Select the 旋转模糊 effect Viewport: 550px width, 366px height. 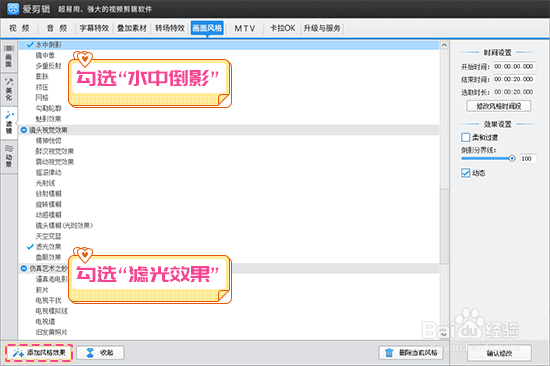point(48,204)
